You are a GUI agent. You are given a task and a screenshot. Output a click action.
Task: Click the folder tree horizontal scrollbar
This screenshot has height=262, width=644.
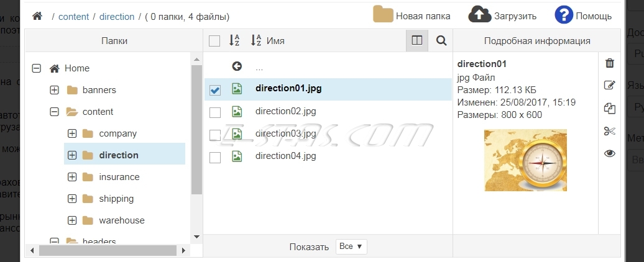tap(108, 250)
